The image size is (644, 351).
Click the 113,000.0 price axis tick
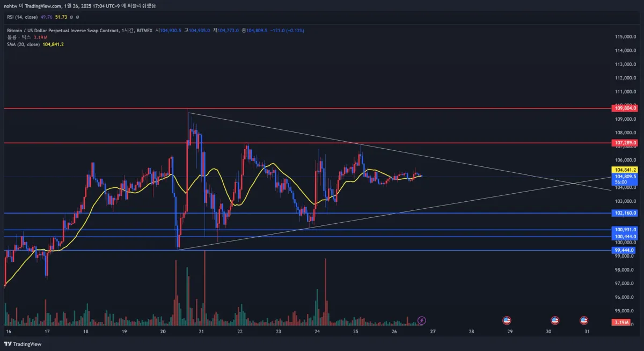coord(626,64)
